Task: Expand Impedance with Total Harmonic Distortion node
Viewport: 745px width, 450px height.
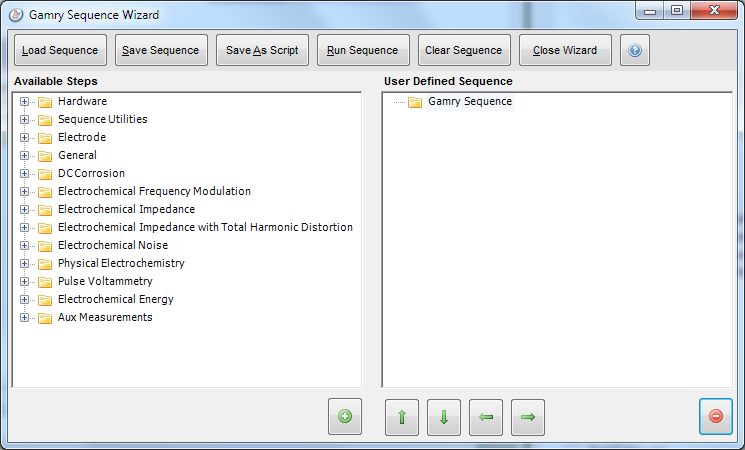Action: [24, 228]
